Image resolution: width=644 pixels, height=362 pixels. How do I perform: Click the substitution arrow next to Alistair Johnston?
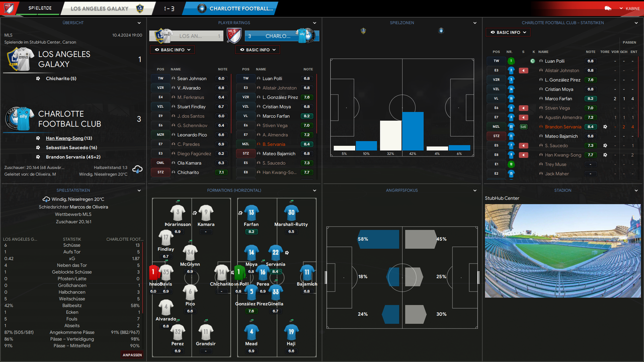[523, 70]
